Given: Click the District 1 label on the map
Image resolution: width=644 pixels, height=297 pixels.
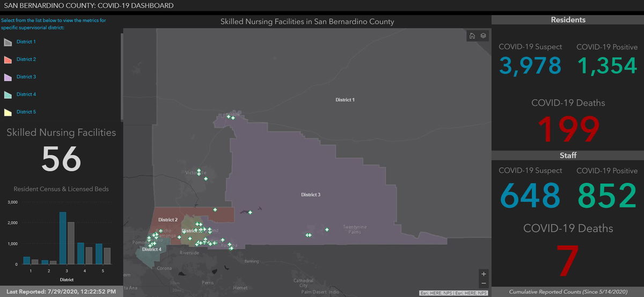Looking at the screenshot, I should 345,100.
